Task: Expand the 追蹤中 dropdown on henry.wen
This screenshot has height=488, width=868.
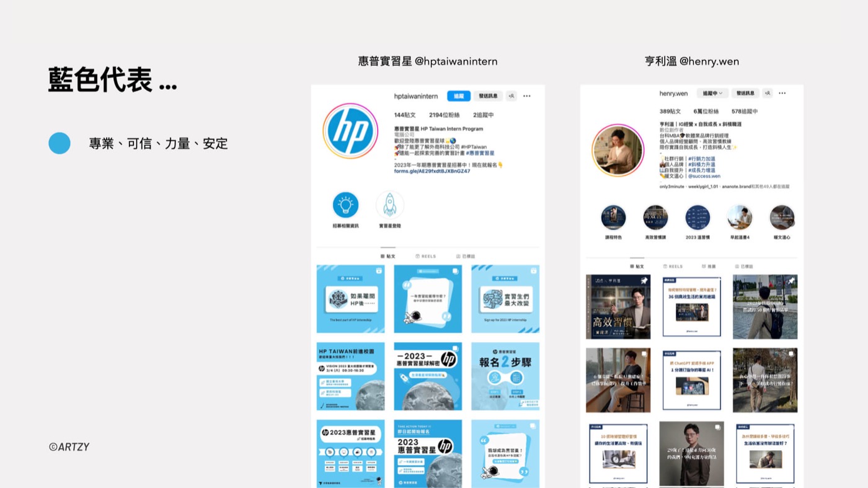Action: [712, 93]
